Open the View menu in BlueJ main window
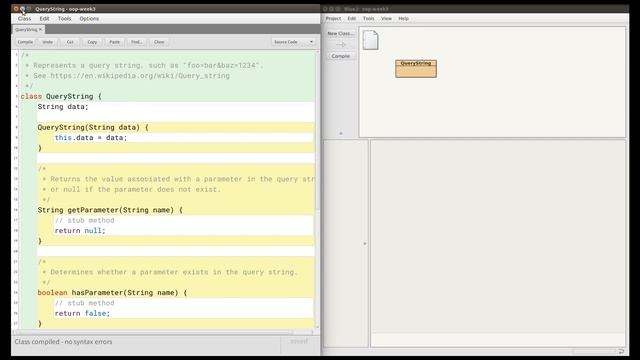Viewport: 640px width, 360px height. pos(387,19)
